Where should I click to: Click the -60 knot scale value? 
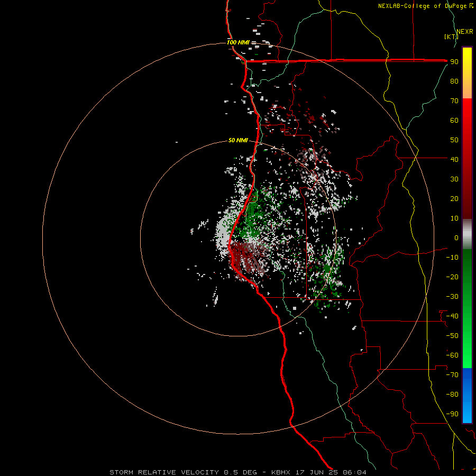(x=452, y=355)
